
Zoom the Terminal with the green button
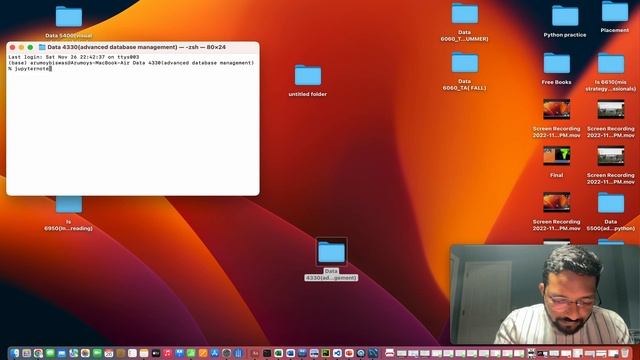(x=30, y=47)
